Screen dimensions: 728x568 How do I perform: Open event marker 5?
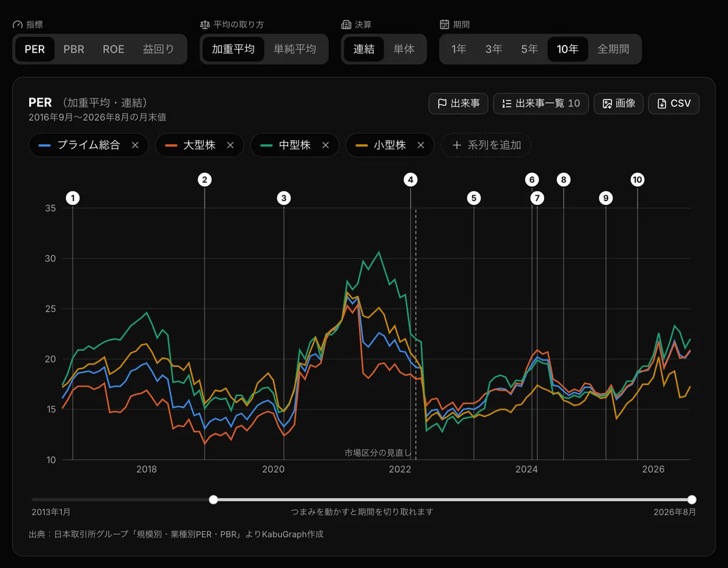[x=474, y=198]
